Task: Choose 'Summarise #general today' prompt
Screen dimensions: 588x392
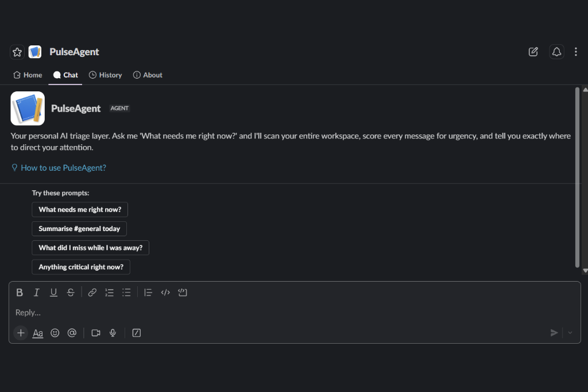Action: [x=79, y=229]
